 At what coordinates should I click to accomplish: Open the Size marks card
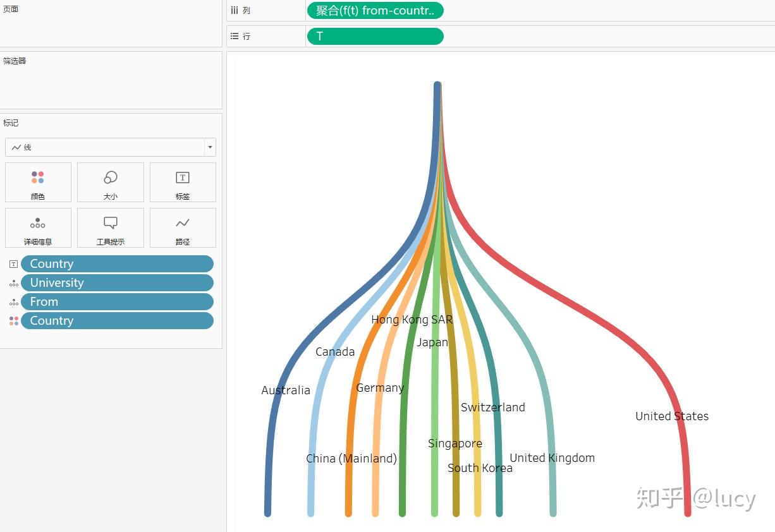click(x=111, y=182)
